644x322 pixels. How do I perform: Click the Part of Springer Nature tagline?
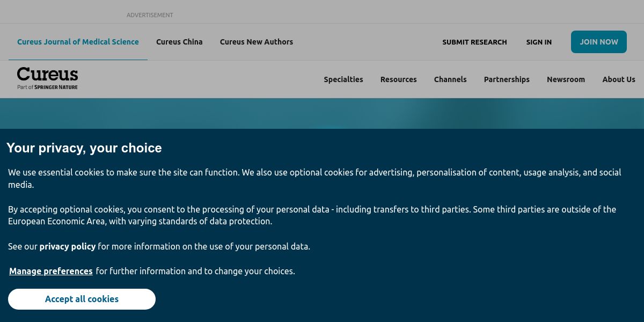coord(47,87)
